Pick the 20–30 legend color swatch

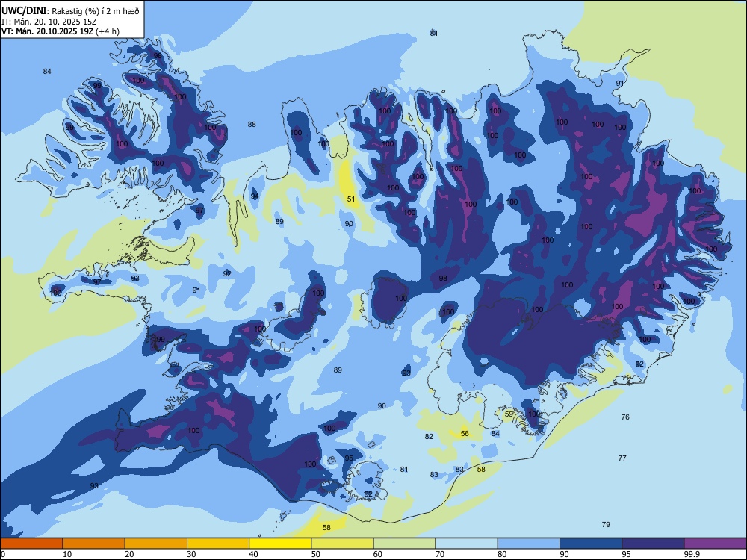156,544
